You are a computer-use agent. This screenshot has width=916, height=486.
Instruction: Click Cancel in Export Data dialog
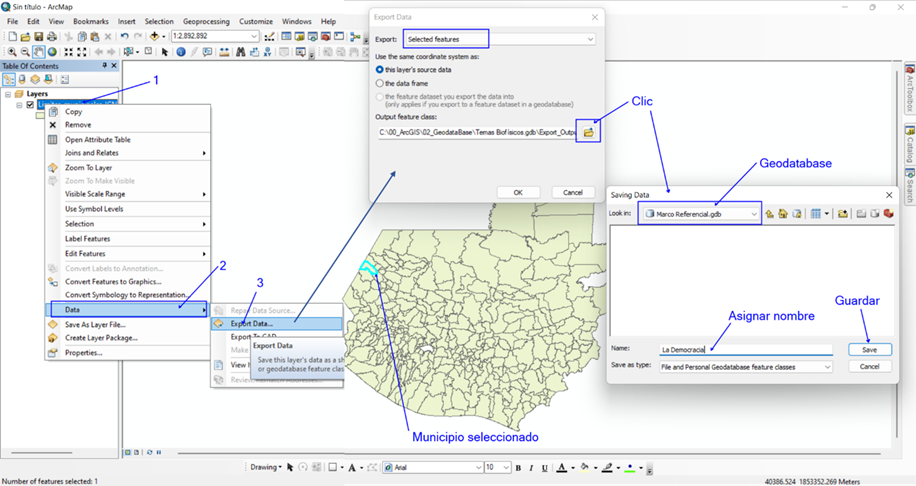(x=572, y=192)
